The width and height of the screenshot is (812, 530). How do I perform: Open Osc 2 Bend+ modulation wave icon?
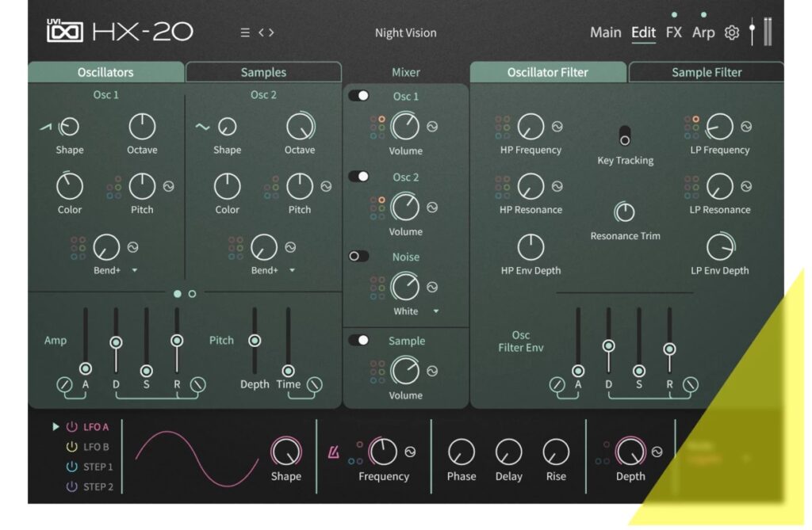(x=290, y=247)
